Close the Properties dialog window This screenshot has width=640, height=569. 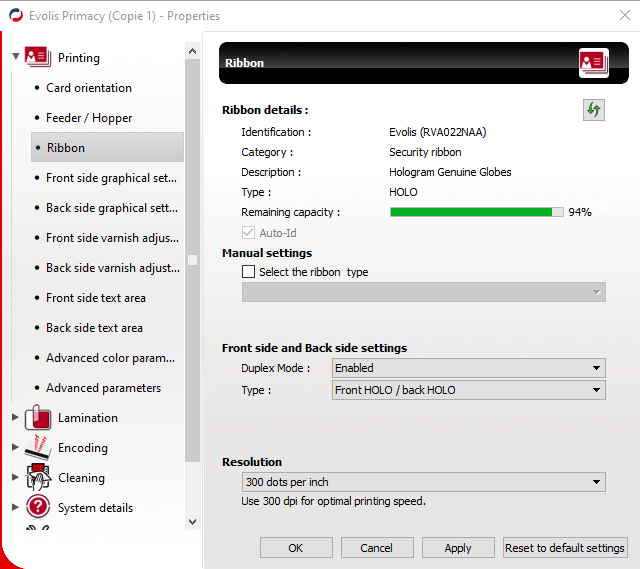tap(624, 16)
